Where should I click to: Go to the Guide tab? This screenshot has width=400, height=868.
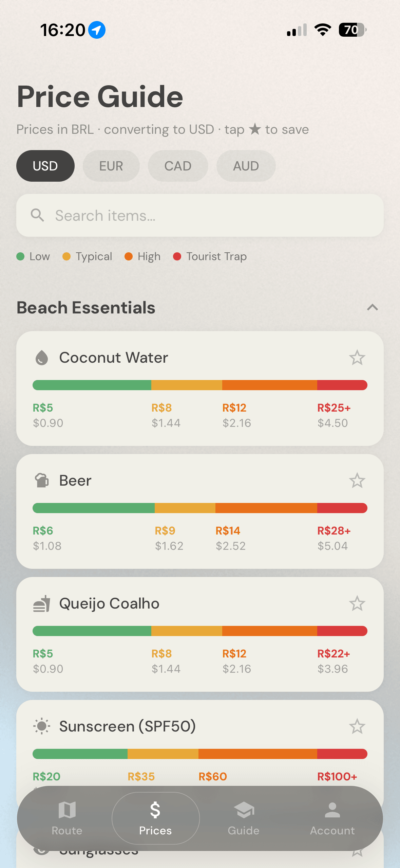pyautogui.click(x=244, y=818)
